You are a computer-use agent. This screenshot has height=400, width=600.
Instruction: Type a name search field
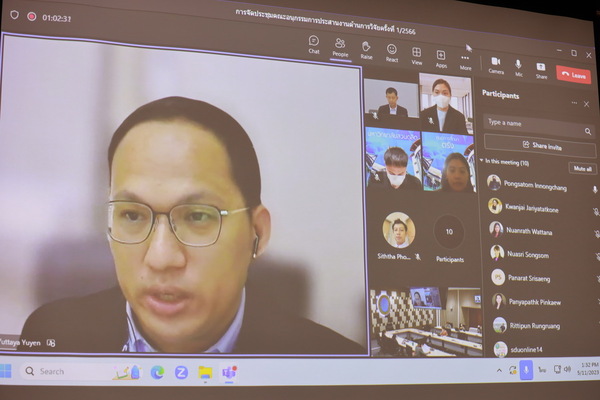539,126
